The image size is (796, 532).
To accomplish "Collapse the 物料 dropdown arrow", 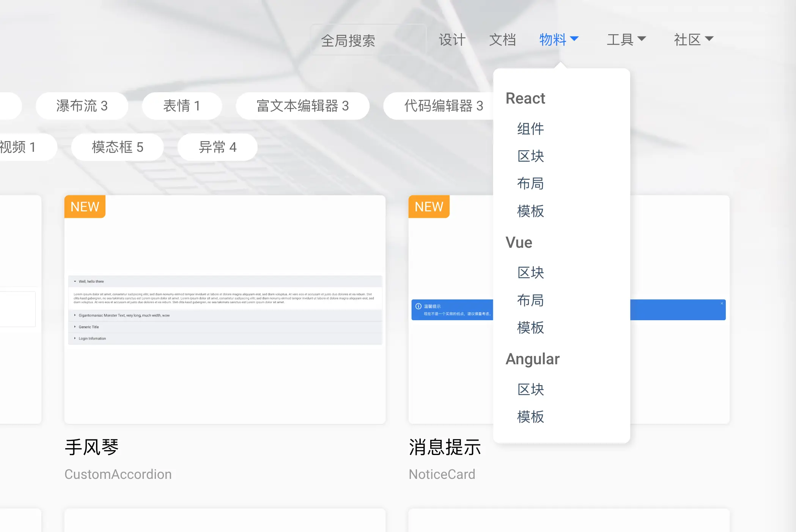I will (x=574, y=39).
